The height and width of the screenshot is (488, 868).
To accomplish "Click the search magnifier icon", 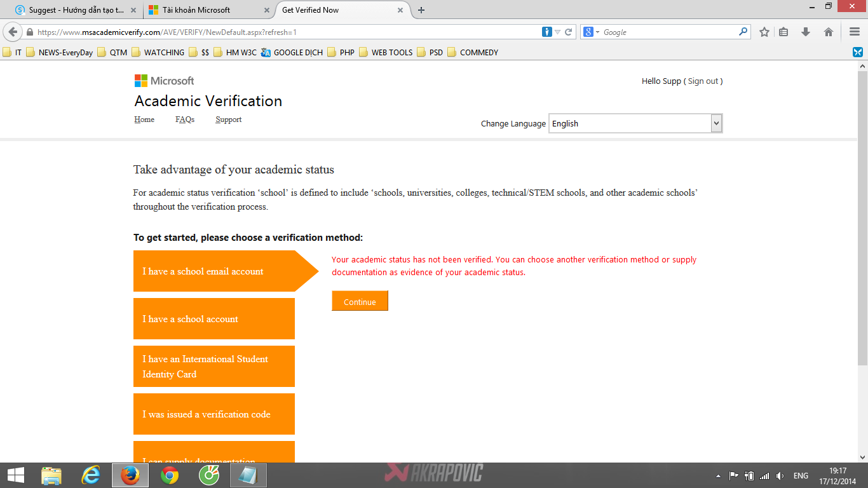I will click(743, 32).
